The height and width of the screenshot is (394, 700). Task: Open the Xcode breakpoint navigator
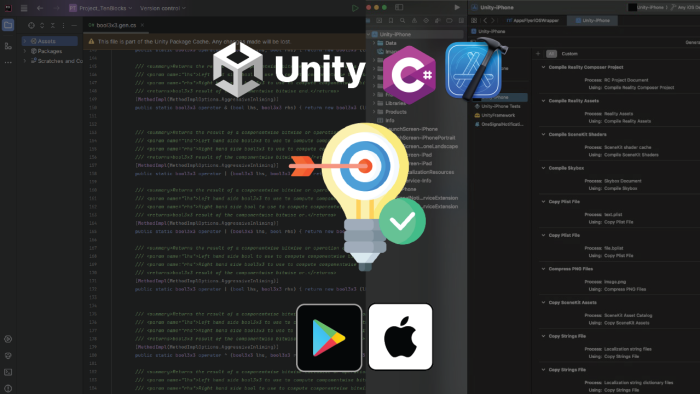(x=449, y=21)
